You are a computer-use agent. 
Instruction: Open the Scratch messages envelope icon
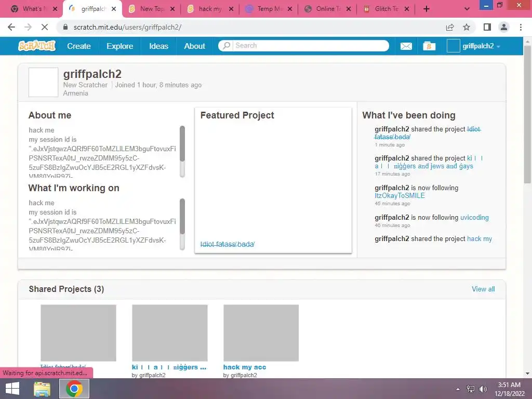pyautogui.click(x=406, y=46)
